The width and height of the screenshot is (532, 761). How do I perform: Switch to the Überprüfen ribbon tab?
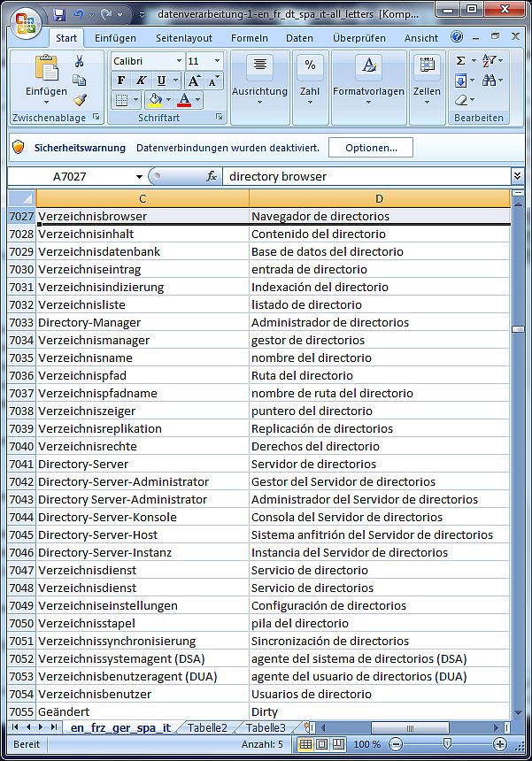(359, 38)
